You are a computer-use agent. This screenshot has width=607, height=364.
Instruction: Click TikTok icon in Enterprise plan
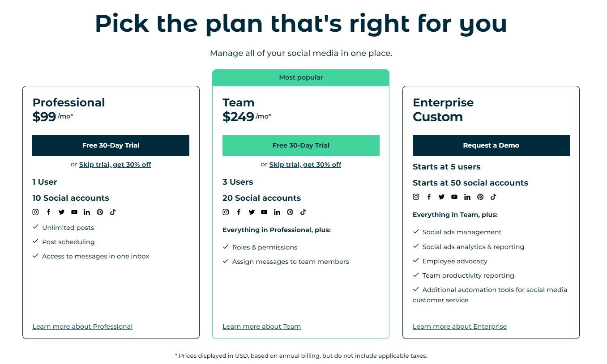tap(493, 197)
